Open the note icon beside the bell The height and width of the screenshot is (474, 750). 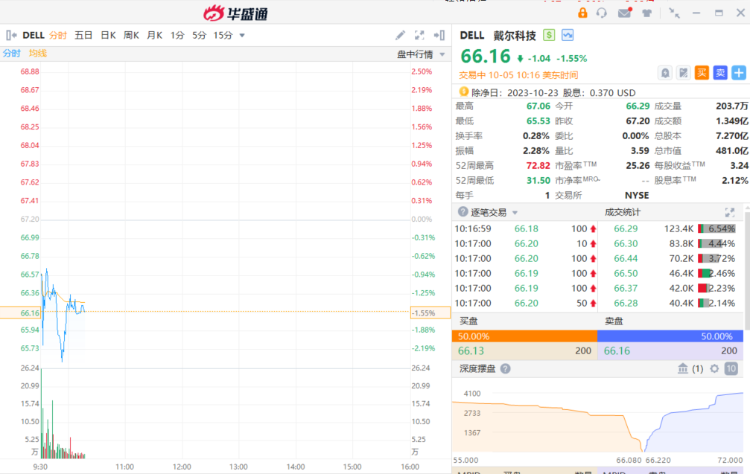684,73
